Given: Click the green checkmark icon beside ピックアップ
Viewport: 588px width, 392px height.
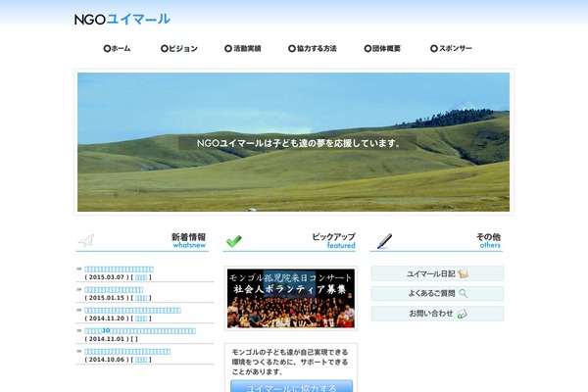Looking at the screenshot, I should coord(234,241).
